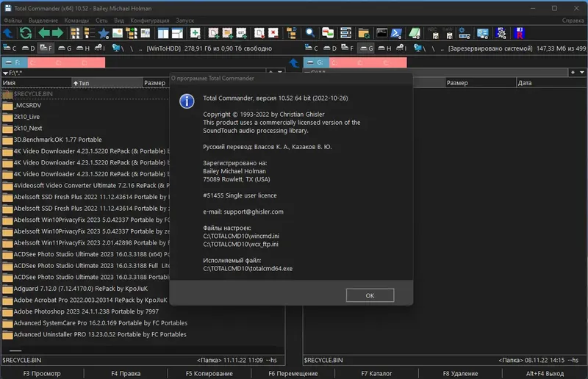This screenshot has height=379, width=588.
Task: Select 2k10_Live folder row
Action: click(x=85, y=117)
